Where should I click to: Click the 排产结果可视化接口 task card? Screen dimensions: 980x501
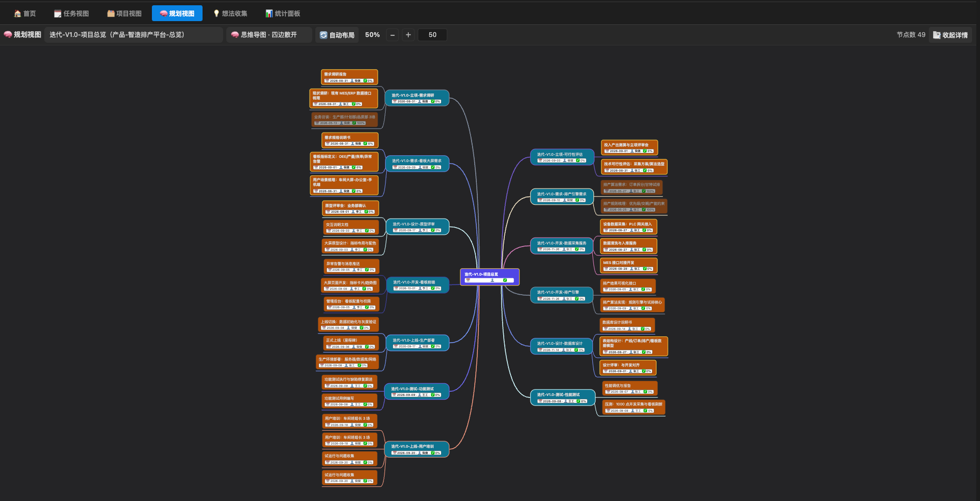[628, 286]
